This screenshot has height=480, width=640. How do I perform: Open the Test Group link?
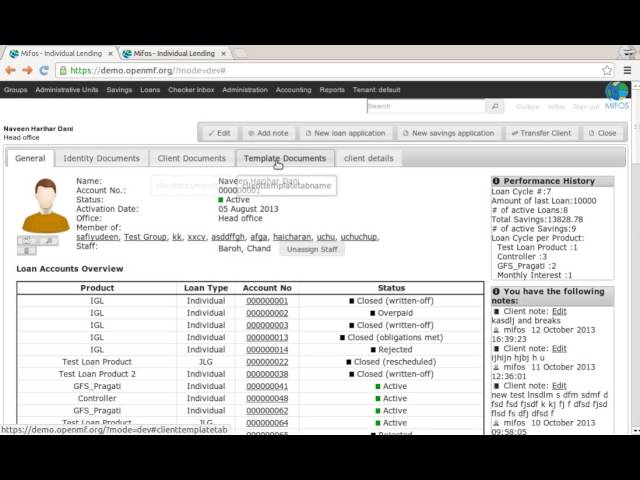coord(145,237)
